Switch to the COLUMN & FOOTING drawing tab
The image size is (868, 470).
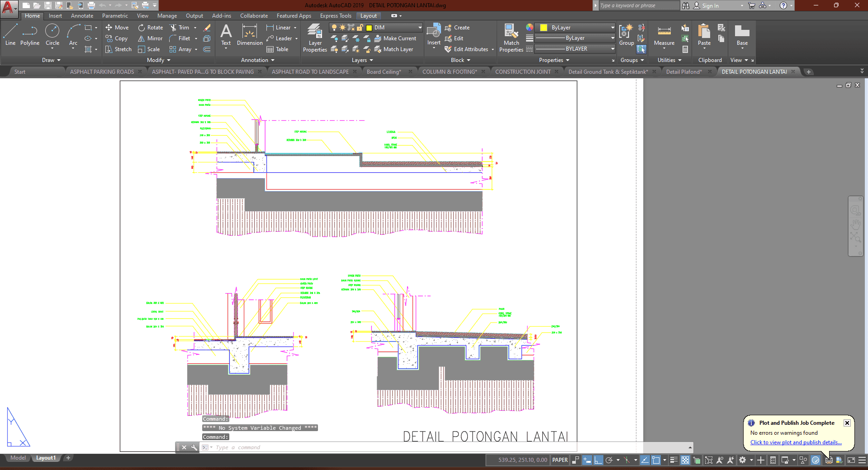point(449,72)
